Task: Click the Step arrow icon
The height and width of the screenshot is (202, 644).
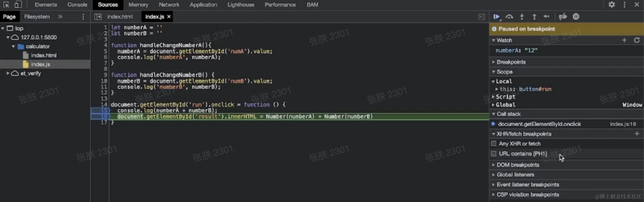Action: pos(546,17)
